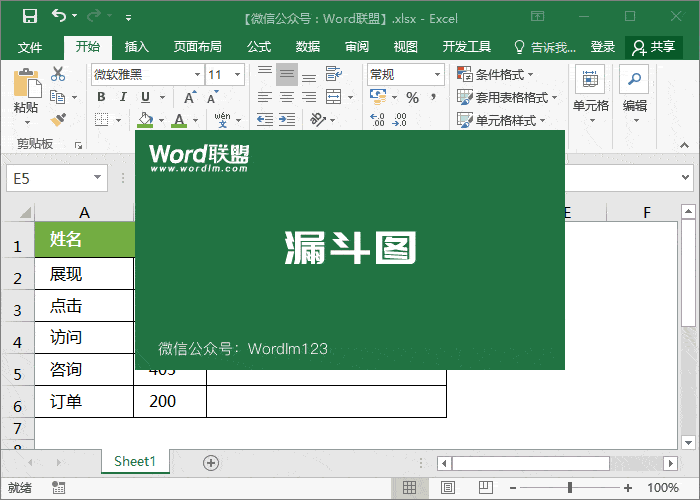Screen dimensions: 700x500
Task: Click the 登录 sign-in link
Action: (603, 47)
